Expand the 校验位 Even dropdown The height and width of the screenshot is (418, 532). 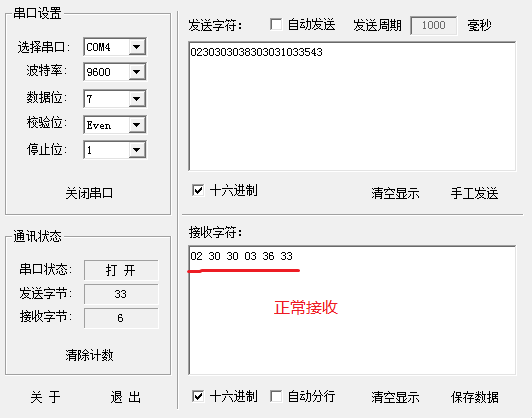[x=115, y=125]
